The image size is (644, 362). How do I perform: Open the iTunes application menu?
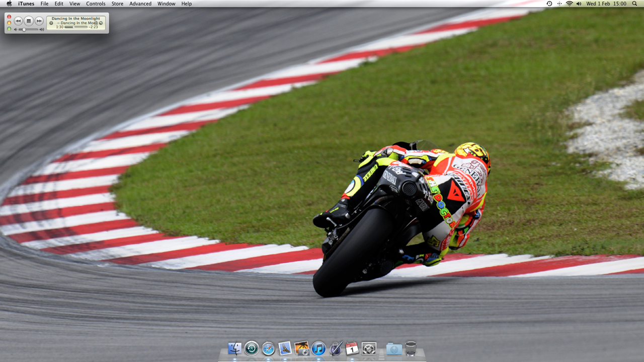click(x=26, y=4)
